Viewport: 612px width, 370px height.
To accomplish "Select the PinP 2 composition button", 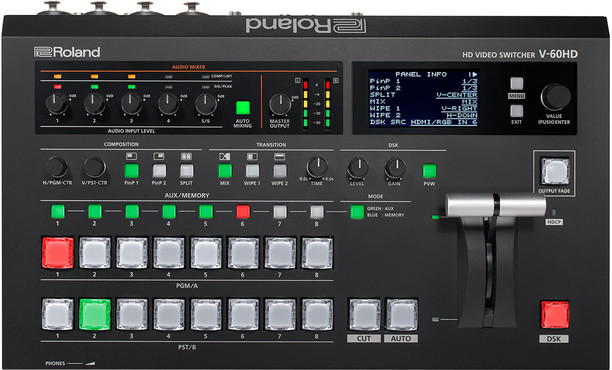I will [159, 171].
